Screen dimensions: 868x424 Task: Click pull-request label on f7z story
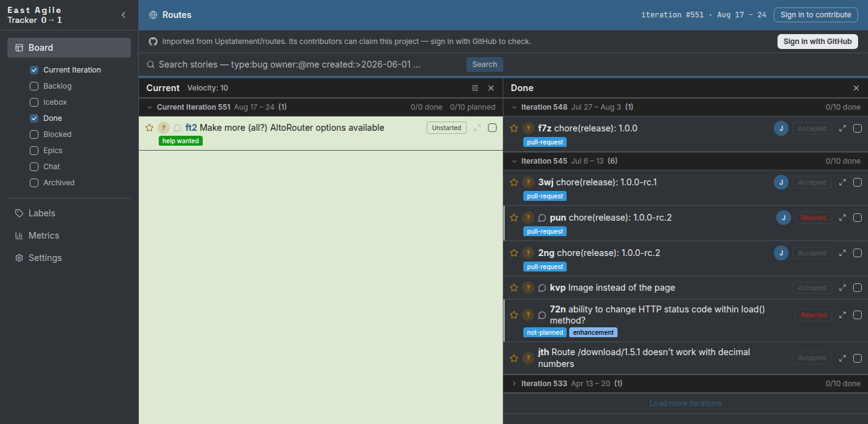coord(545,142)
